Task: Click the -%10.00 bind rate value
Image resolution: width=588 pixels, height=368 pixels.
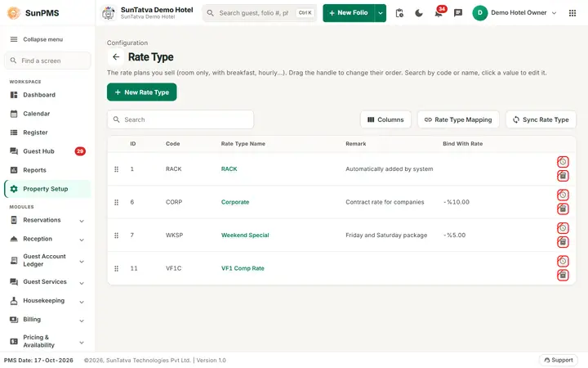Action: click(457, 202)
